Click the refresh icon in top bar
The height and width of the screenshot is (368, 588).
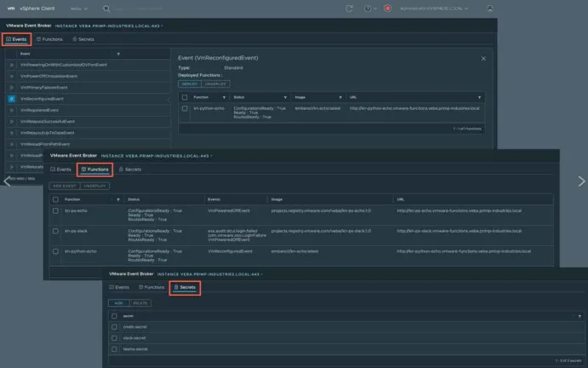point(349,9)
